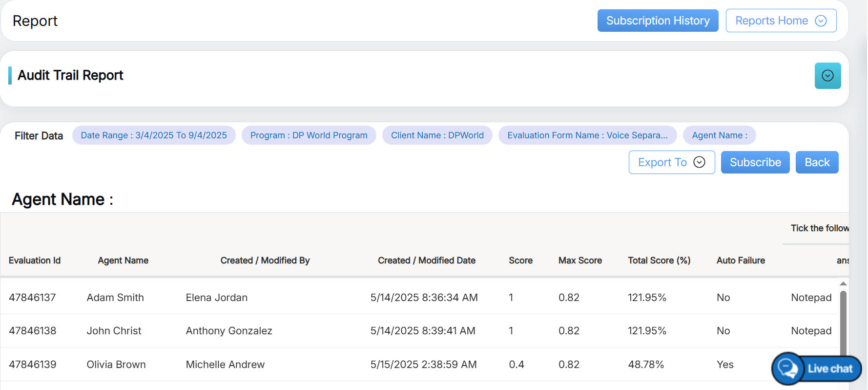Viewport: 868px width, 390px height.
Task: Collapse the Audit Trail Report panel
Action: click(x=827, y=76)
